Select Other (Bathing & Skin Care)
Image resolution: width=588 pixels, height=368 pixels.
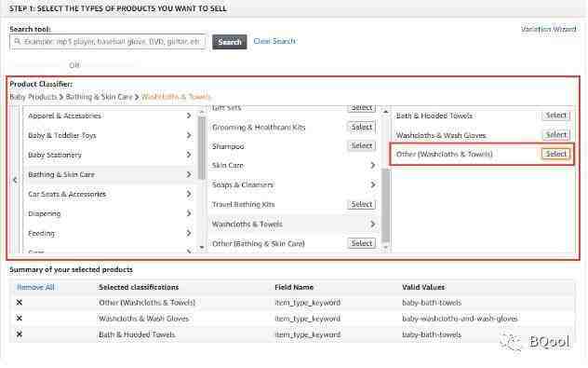coord(362,243)
